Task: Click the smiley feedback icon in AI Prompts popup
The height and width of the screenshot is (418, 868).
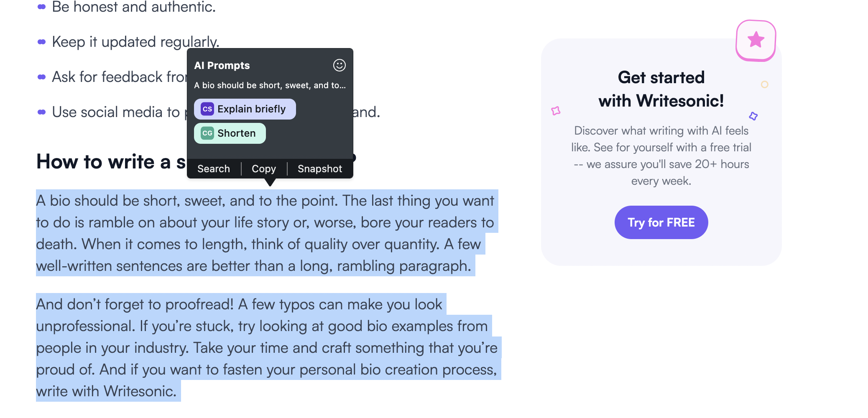Action: coord(339,66)
